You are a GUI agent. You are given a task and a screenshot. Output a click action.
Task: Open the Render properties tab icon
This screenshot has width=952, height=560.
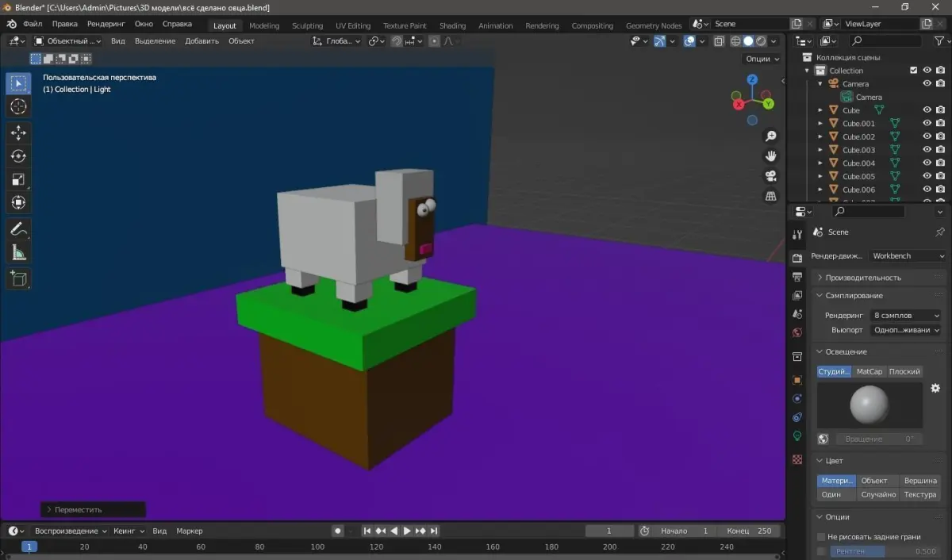point(797,259)
